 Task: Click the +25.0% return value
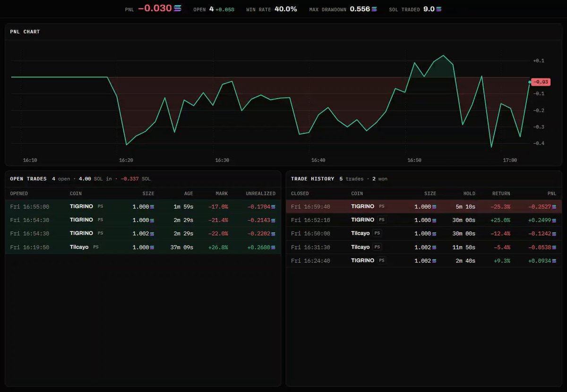coord(500,220)
